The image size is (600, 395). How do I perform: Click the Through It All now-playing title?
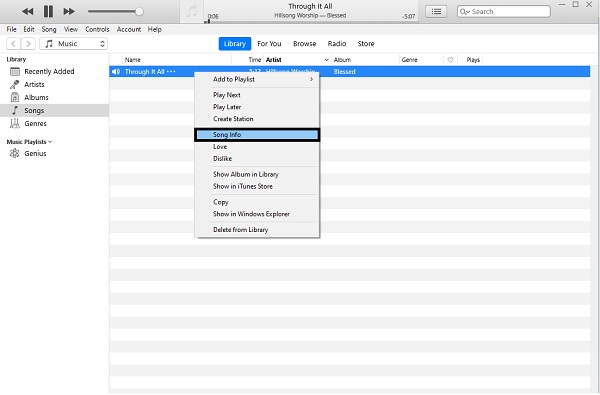[310, 6]
